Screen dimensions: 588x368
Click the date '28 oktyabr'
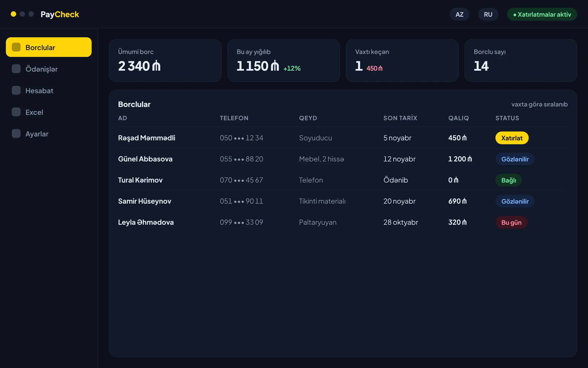point(401,222)
